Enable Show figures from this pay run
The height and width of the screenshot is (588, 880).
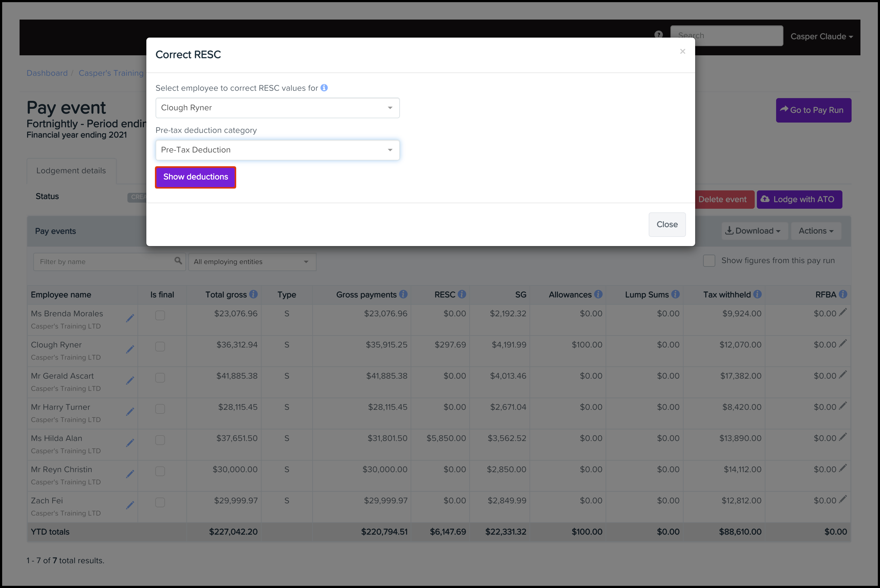709,261
